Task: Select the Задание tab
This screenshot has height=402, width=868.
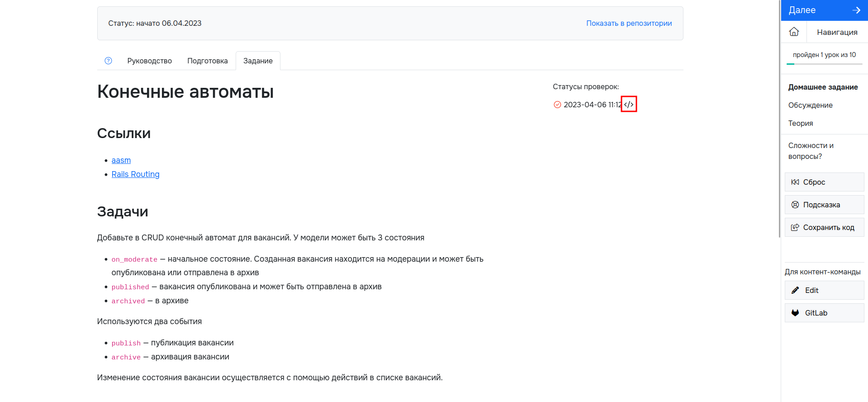Action: pos(258,61)
